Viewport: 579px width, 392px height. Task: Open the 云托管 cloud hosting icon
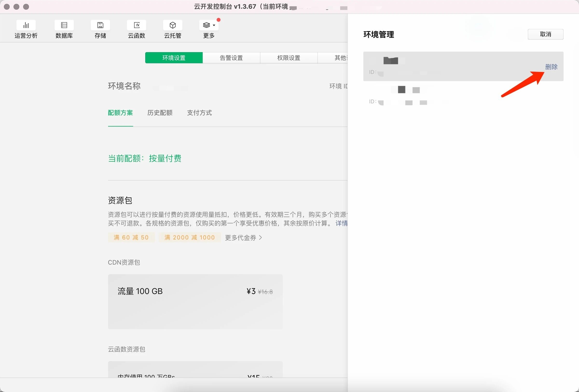[x=173, y=25]
